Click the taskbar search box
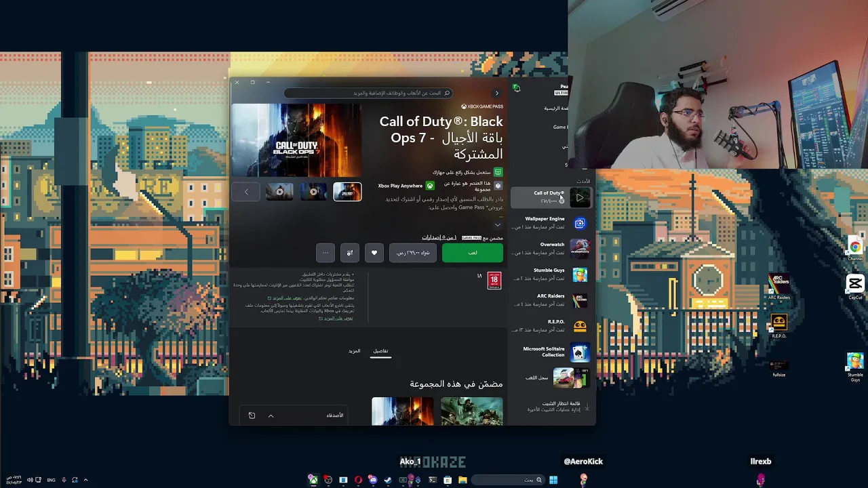Image resolution: width=868 pixels, height=488 pixels. tap(507, 480)
